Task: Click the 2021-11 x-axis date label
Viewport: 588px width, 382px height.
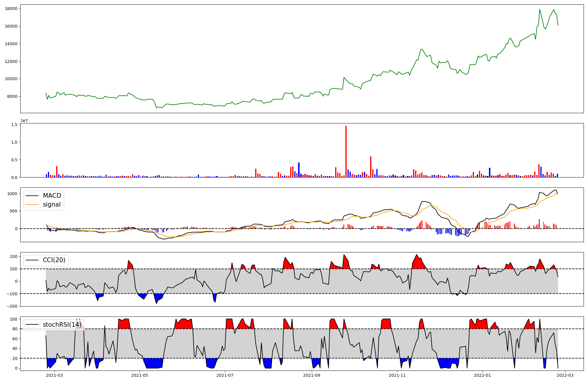Action: click(397, 375)
